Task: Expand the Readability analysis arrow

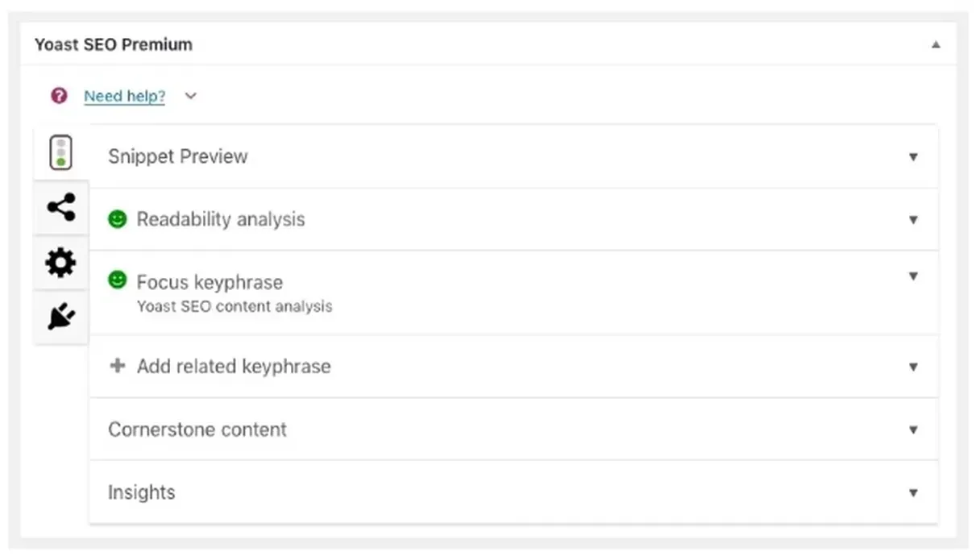Action: coord(913,219)
